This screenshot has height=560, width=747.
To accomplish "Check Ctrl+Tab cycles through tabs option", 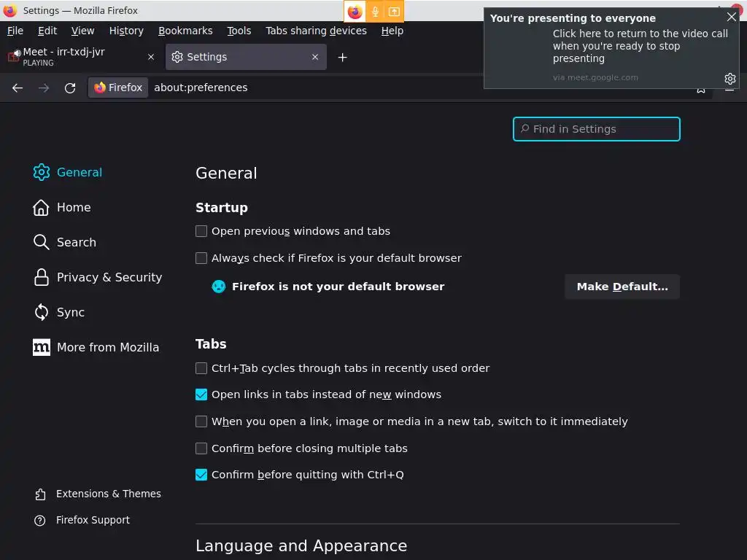I will pos(201,368).
